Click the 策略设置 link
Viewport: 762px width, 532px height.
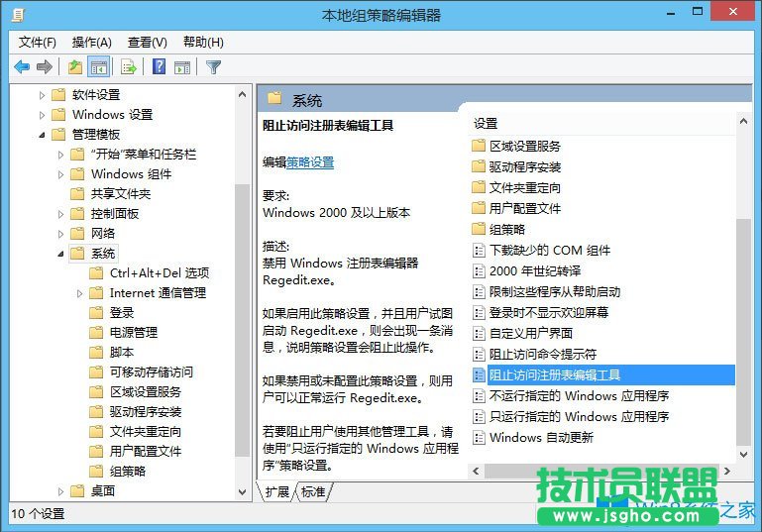click(310, 162)
